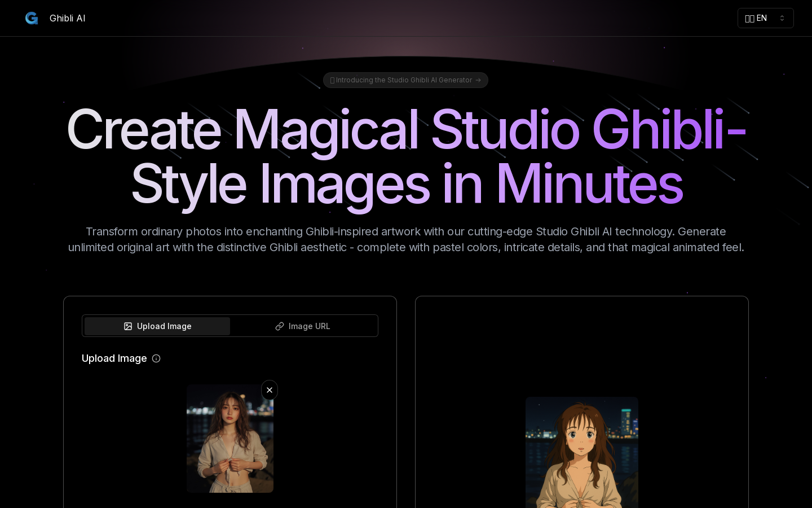Screen dimensions: 812x508
Task: Click the Upload Image section heading
Action: coord(114,358)
